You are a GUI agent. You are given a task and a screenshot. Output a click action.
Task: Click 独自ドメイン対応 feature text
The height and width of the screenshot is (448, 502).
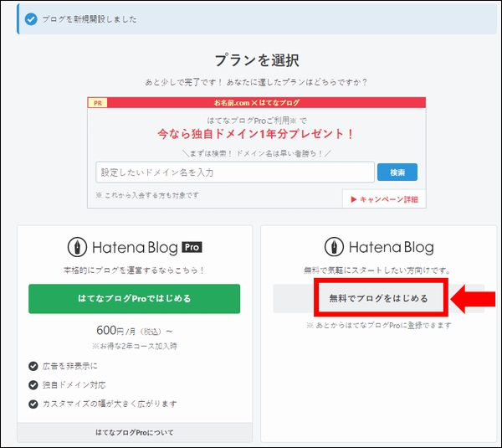point(74,385)
